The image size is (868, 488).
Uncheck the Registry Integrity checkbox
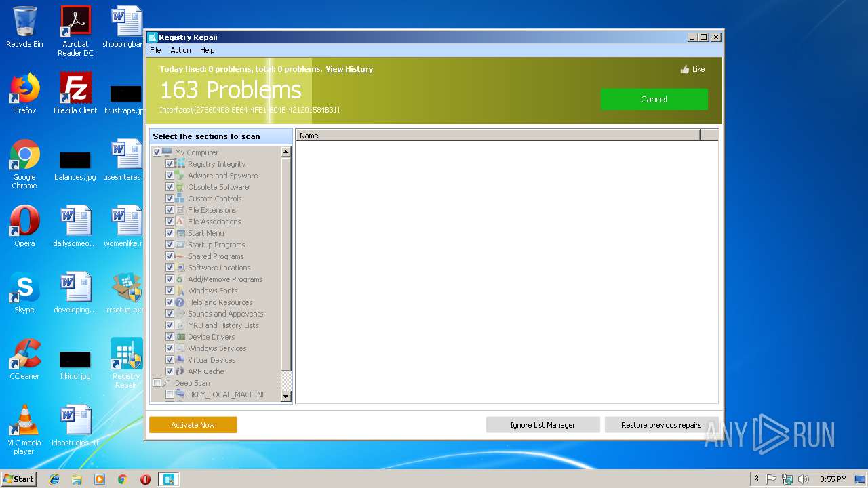click(170, 164)
